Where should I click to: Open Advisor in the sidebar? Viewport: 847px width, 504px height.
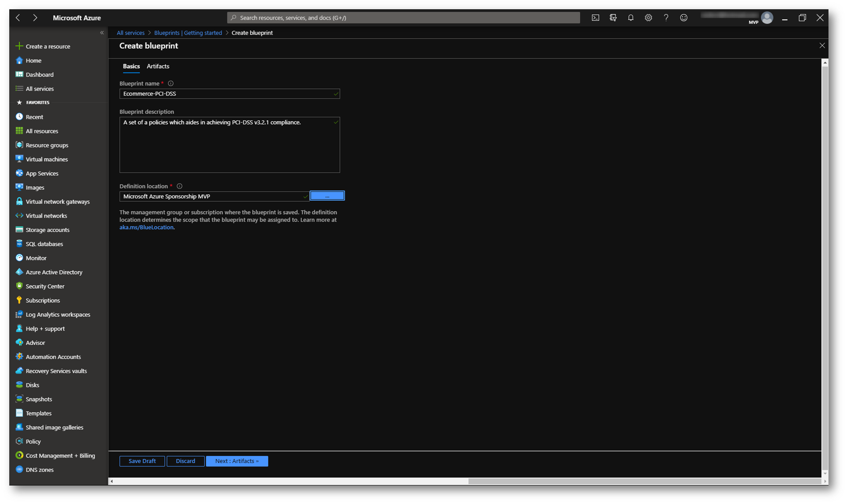click(30, 342)
